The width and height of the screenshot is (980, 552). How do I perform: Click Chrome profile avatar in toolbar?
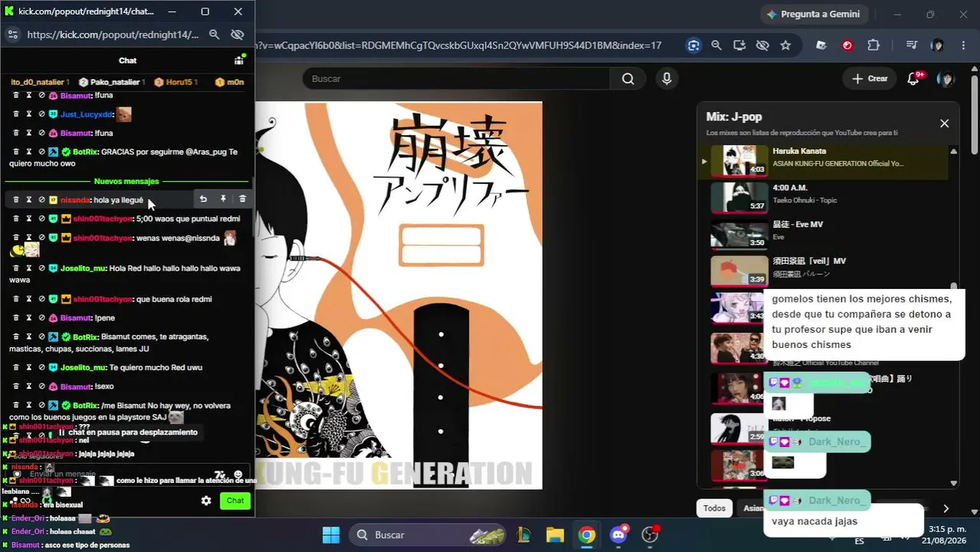(937, 45)
